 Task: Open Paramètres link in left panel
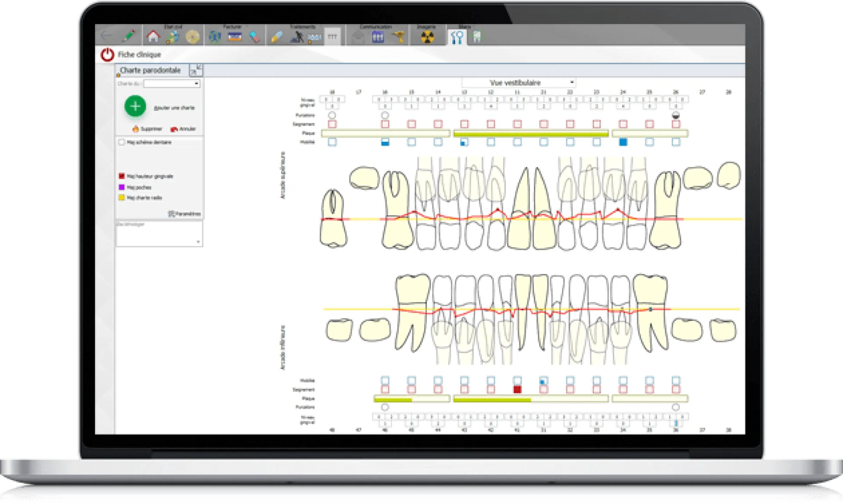tap(184, 214)
